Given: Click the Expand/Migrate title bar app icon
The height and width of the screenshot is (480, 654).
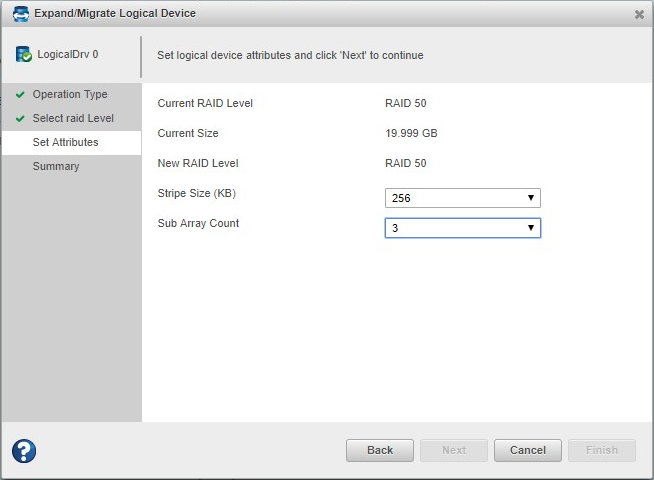Looking at the screenshot, I should [20, 14].
